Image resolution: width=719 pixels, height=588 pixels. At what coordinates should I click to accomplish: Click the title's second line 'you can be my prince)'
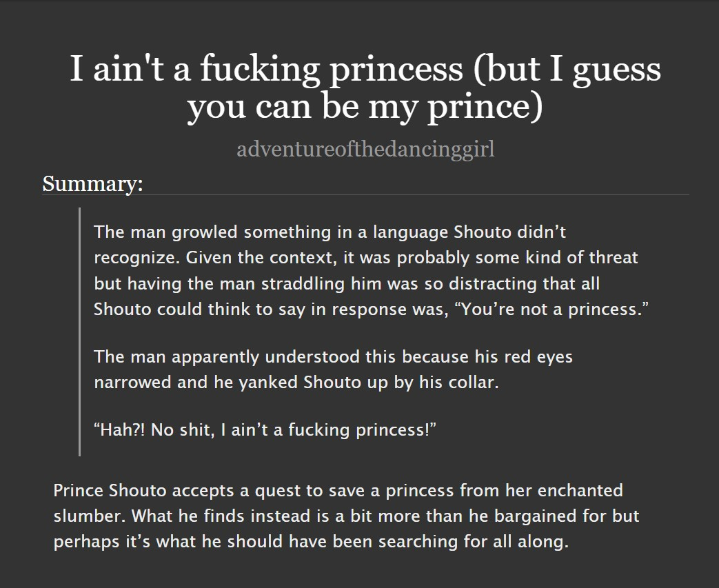click(365, 108)
